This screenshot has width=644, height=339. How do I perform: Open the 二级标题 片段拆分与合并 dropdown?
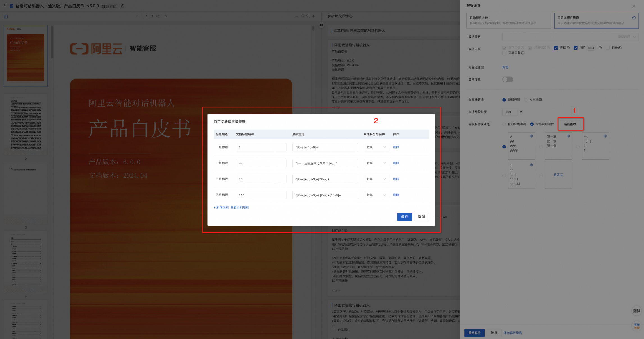(x=376, y=163)
